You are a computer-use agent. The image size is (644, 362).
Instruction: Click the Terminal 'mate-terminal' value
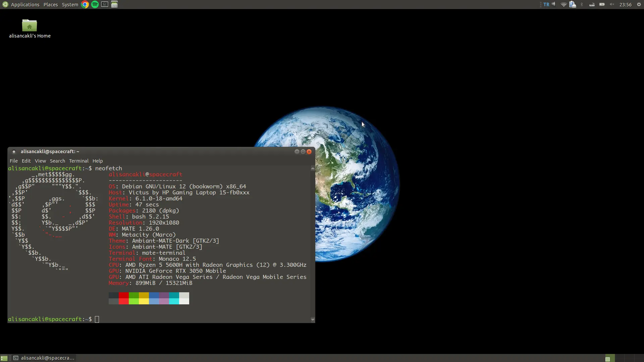tap(164, 253)
